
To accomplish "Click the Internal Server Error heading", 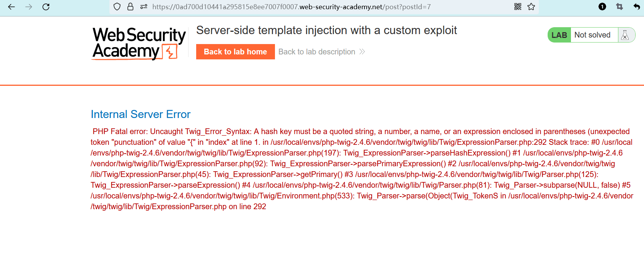I will (140, 114).
